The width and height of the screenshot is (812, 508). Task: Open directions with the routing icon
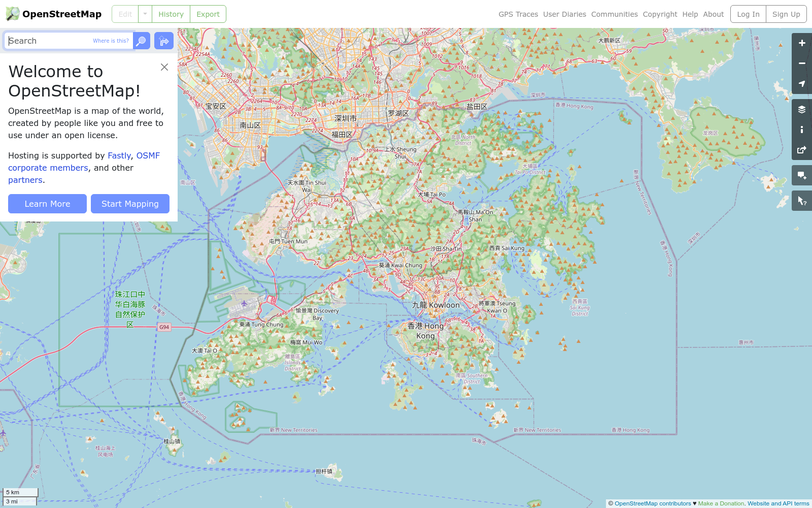163,41
